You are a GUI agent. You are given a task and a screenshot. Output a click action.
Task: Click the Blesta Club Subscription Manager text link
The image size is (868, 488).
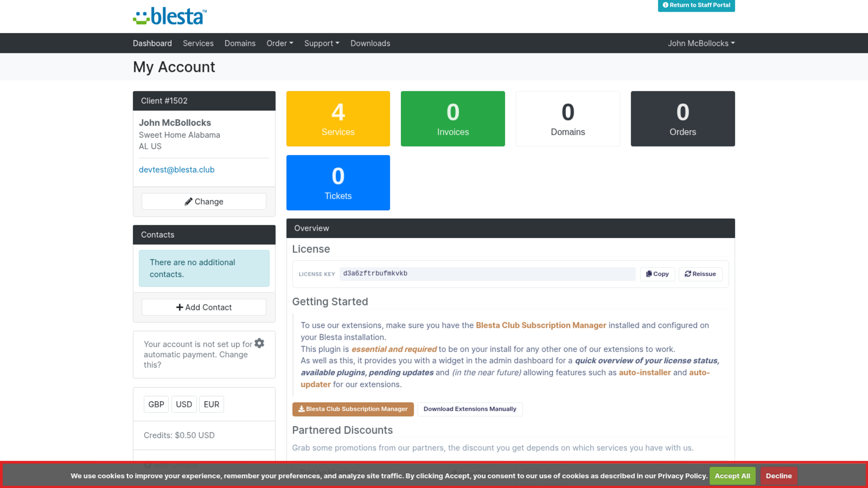(541, 325)
